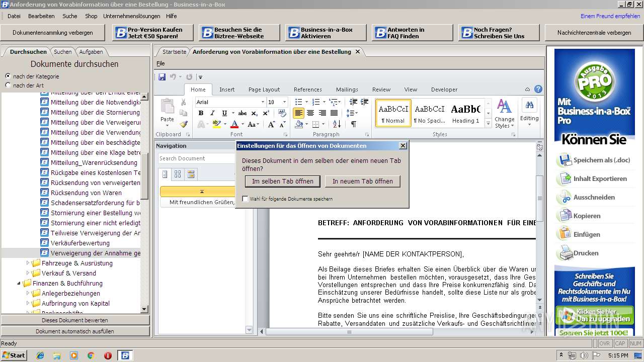Click the Cut scissors icon

pyautogui.click(x=183, y=102)
